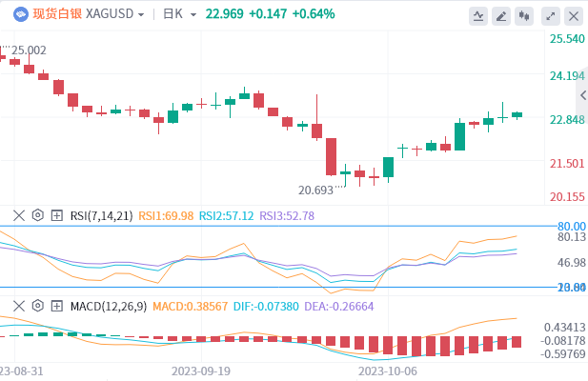Click the line chart style icon
Viewport: 588px width, 381px height.
[x=478, y=15]
